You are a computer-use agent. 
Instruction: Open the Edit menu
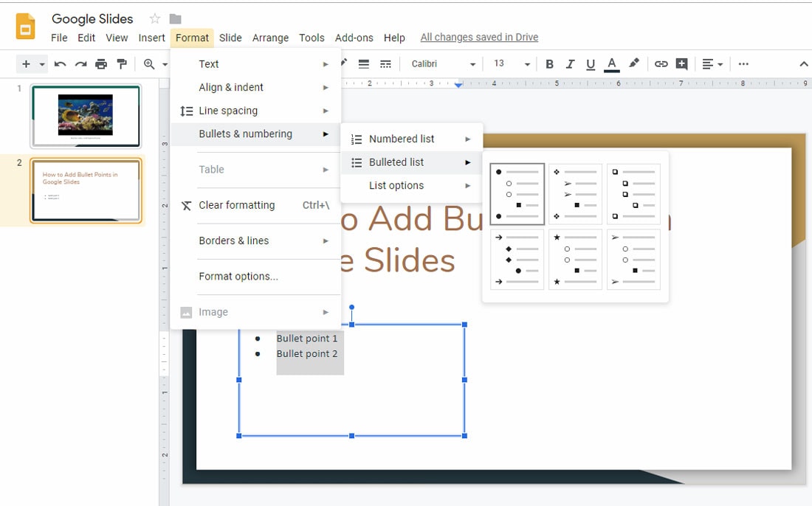click(86, 38)
